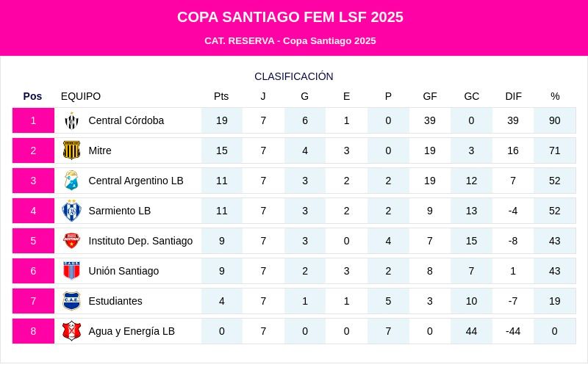Select the Estudiantes team crest icon

(x=71, y=301)
